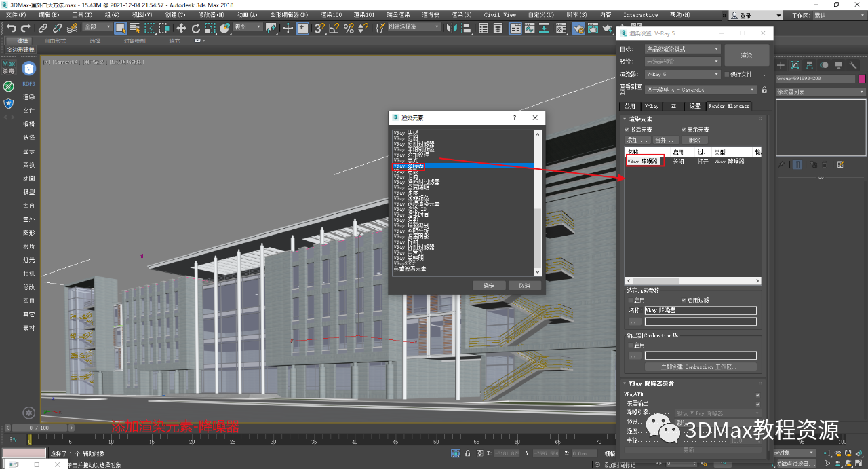The width and height of the screenshot is (868, 469).
Task: Open the 全部 selection filter dropdown
Action: [x=97, y=27]
